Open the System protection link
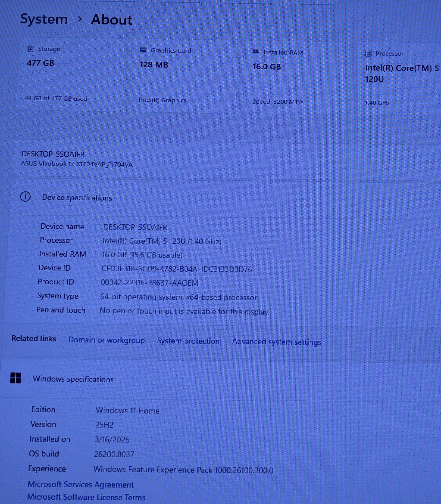The height and width of the screenshot is (504, 441). click(188, 341)
